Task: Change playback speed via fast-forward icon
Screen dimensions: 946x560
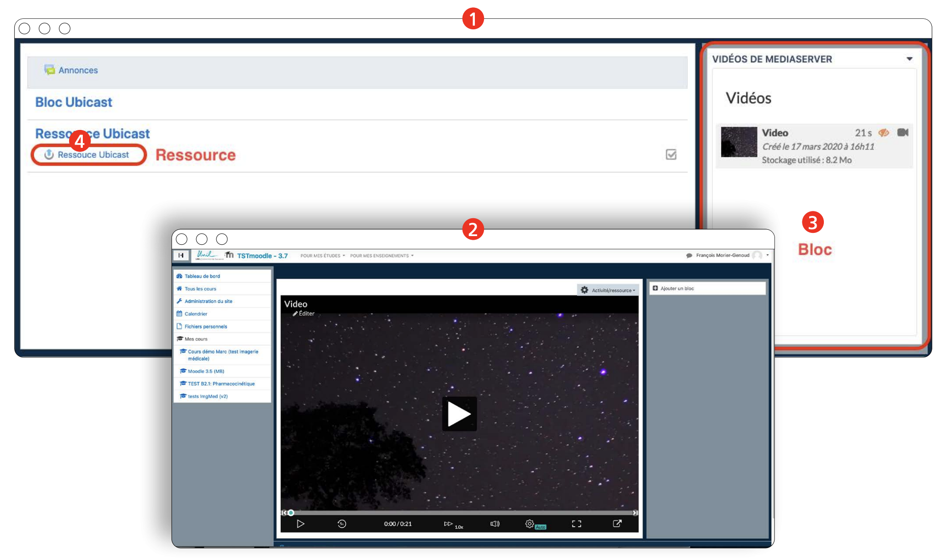Action: click(x=448, y=524)
